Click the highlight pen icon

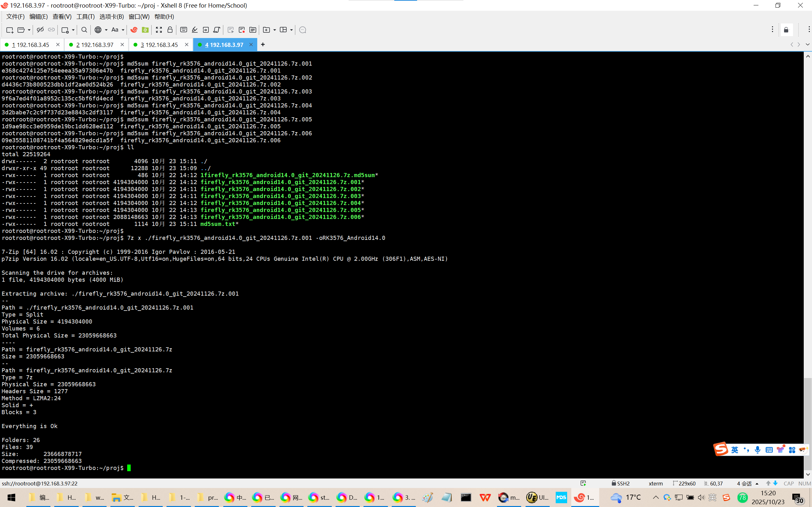pyautogui.click(x=195, y=30)
